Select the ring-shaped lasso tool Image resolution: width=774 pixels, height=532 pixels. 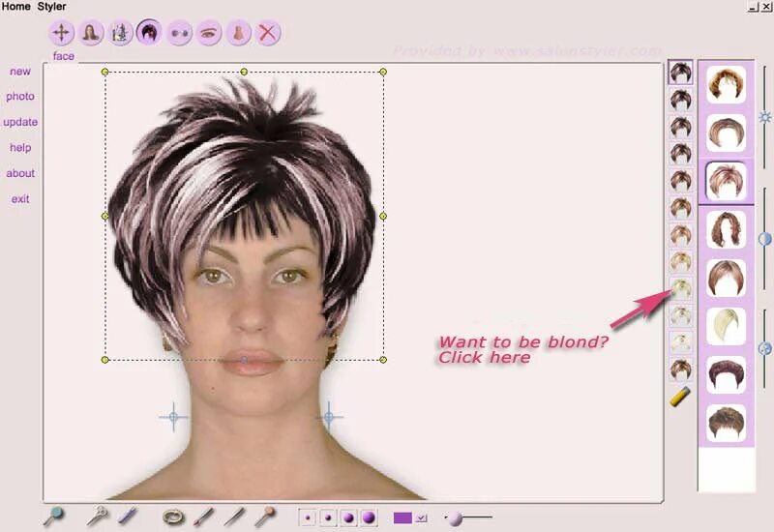(x=173, y=517)
